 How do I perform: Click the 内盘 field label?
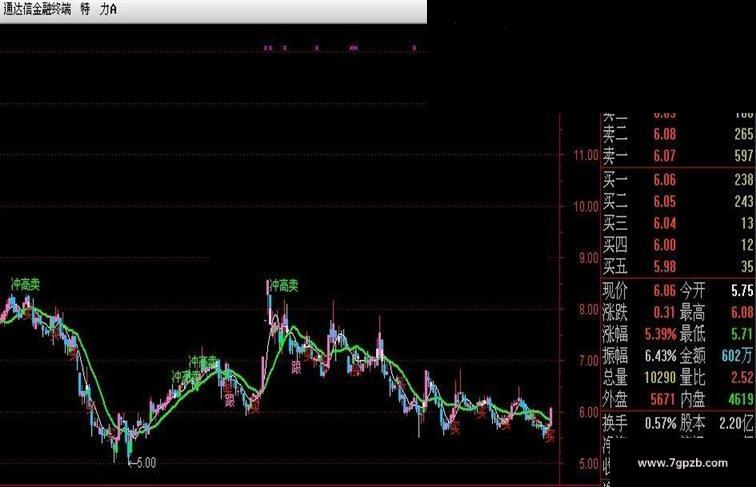(693, 399)
